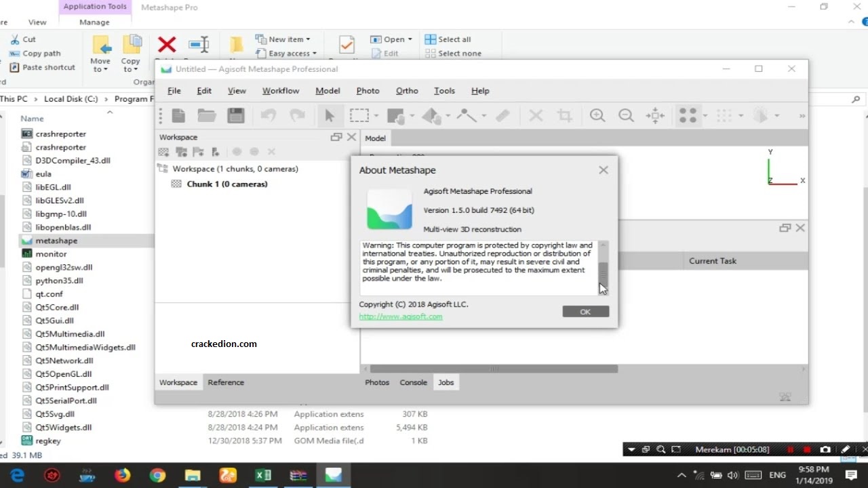The height and width of the screenshot is (488, 868).
Task: Open the Workflow menu
Action: click(x=281, y=91)
